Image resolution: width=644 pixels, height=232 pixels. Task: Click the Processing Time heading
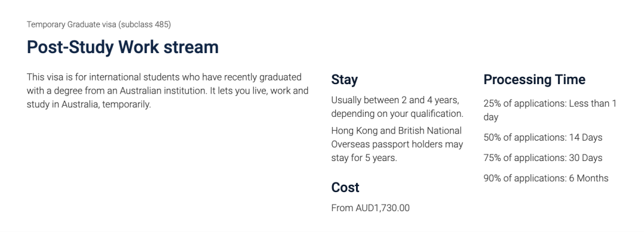534,79
